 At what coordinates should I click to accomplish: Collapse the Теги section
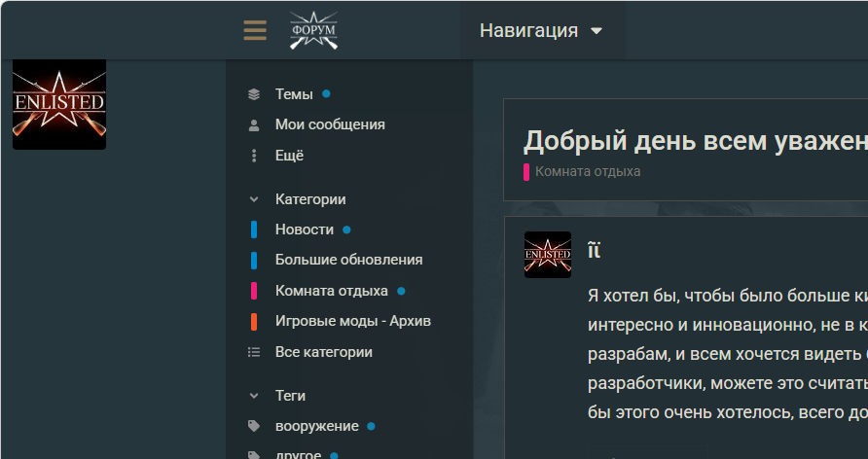(290, 396)
